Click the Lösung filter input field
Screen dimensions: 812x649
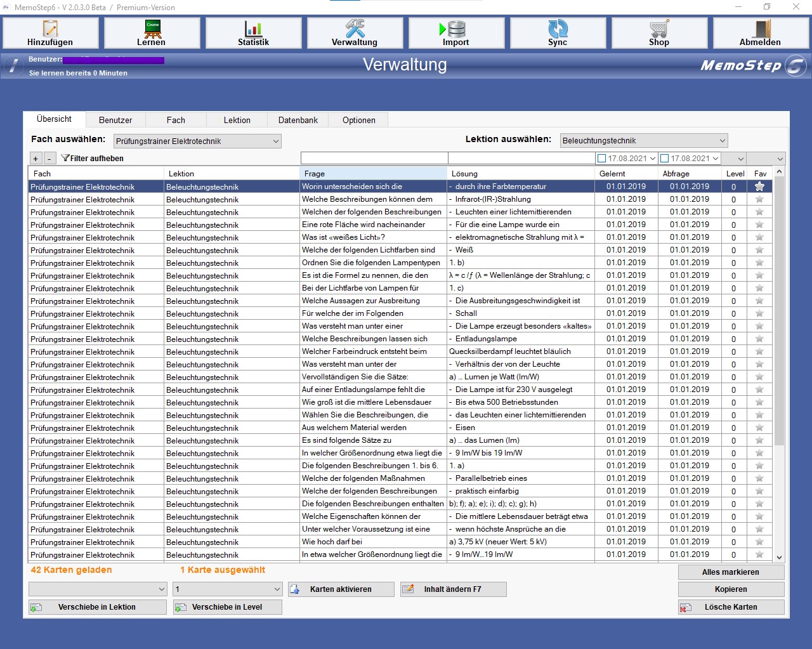521,159
